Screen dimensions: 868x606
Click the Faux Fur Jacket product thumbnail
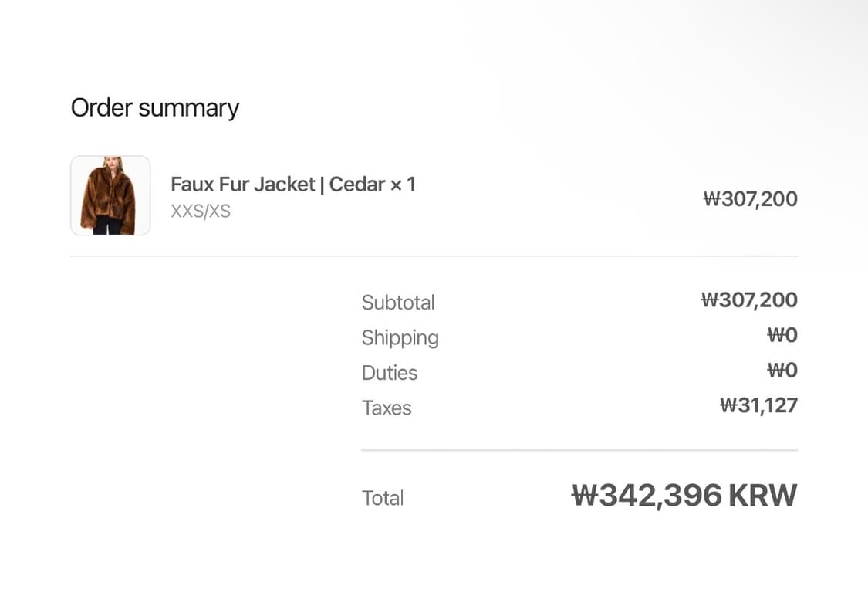coord(110,195)
